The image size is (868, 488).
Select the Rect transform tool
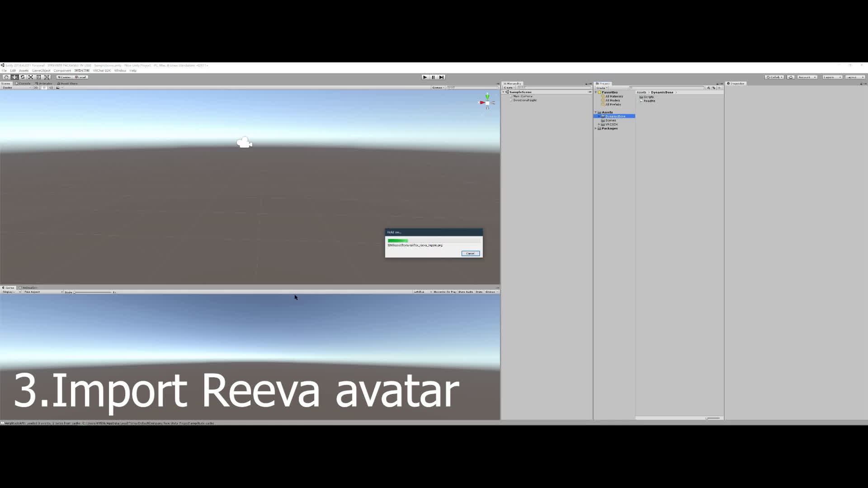(39, 77)
